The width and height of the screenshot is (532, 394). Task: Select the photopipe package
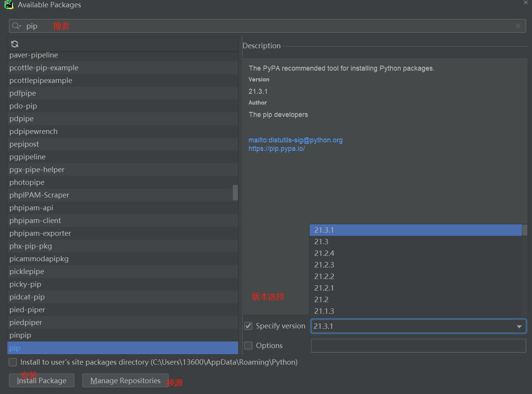click(x=123, y=183)
